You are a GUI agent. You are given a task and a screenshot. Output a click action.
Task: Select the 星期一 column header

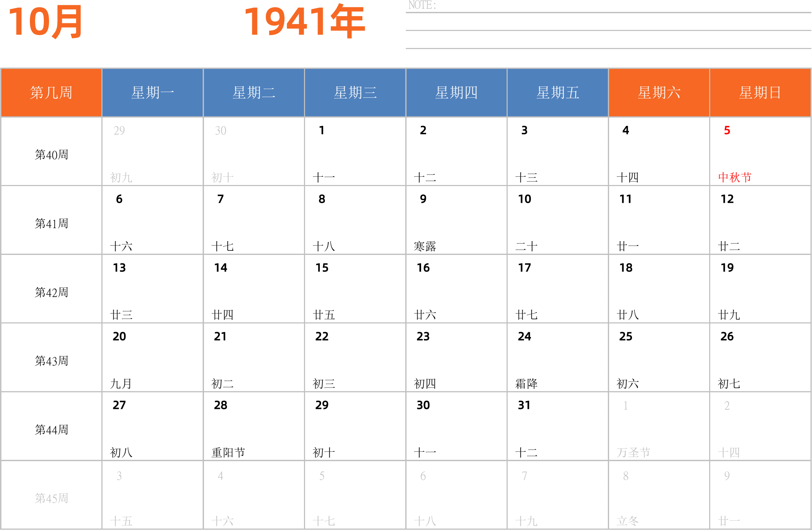153,93
